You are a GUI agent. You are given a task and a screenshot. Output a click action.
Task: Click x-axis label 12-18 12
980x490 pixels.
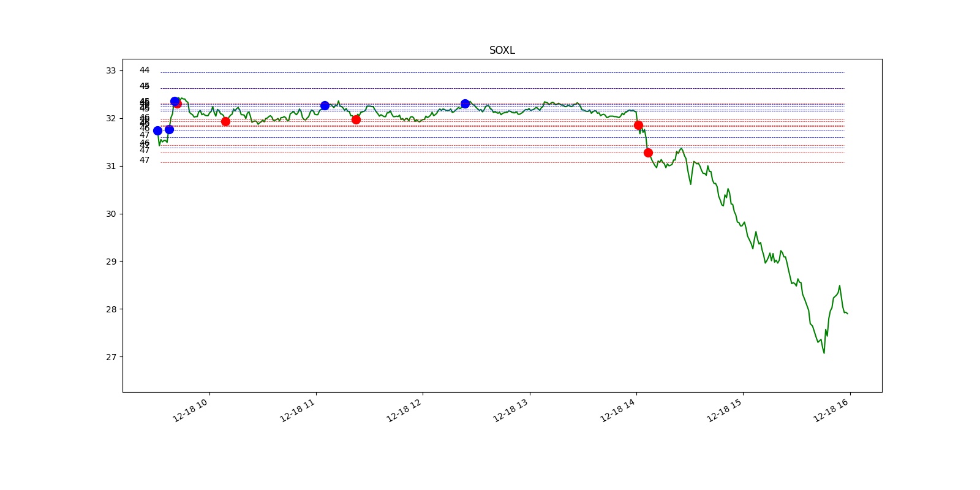click(x=404, y=409)
